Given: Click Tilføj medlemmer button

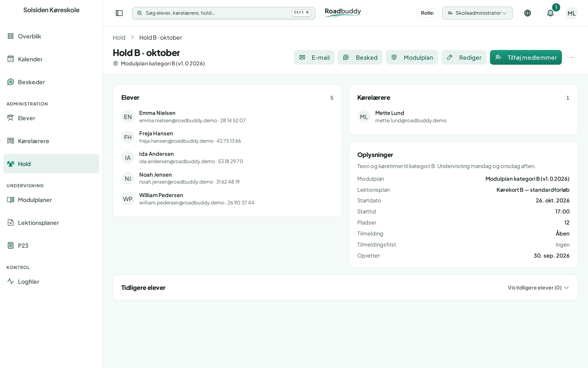Looking at the screenshot, I should coord(526,57).
